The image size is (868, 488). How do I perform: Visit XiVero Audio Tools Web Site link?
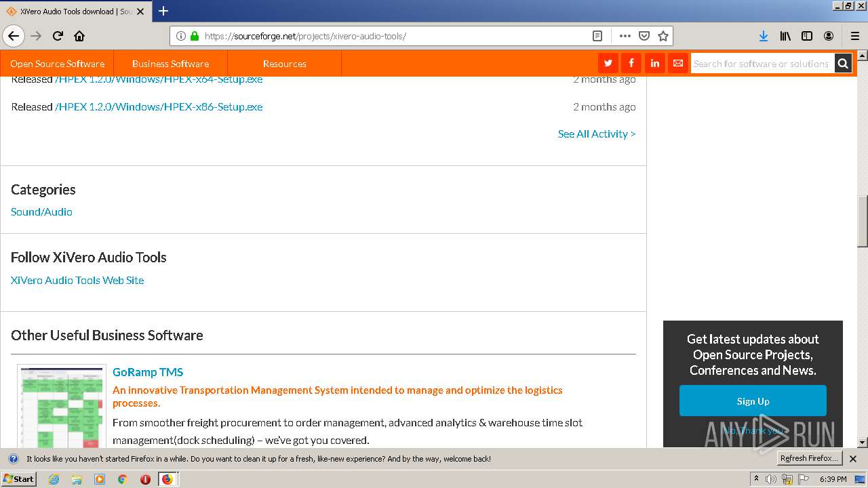coord(77,280)
